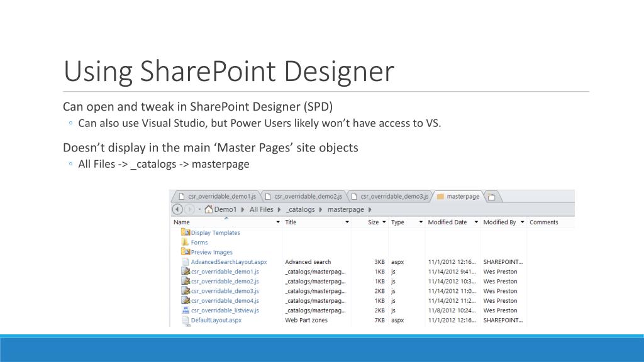
Task: Expand the arrow after _catalogs breadcrumb
Action: (x=321, y=209)
